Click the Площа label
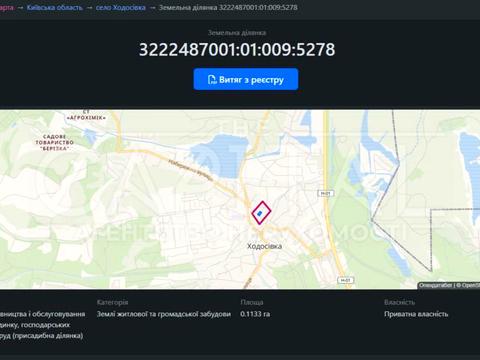 click(x=252, y=302)
